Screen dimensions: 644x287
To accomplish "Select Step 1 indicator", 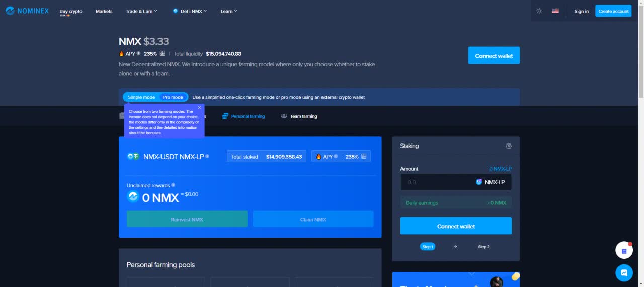I will click(428, 247).
